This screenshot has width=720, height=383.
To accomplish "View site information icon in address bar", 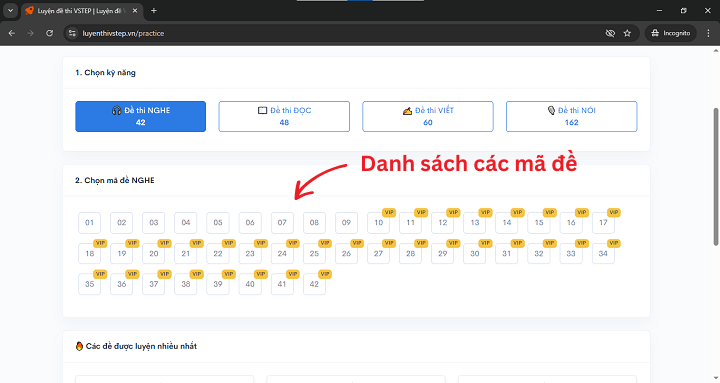I will click(x=72, y=33).
